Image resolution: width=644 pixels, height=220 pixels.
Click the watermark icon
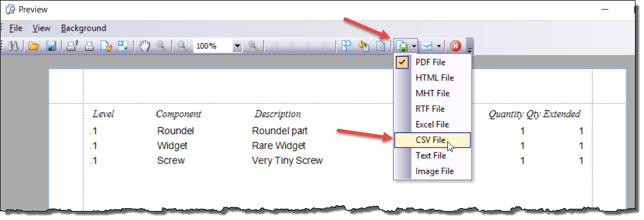pyautogui.click(x=381, y=46)
